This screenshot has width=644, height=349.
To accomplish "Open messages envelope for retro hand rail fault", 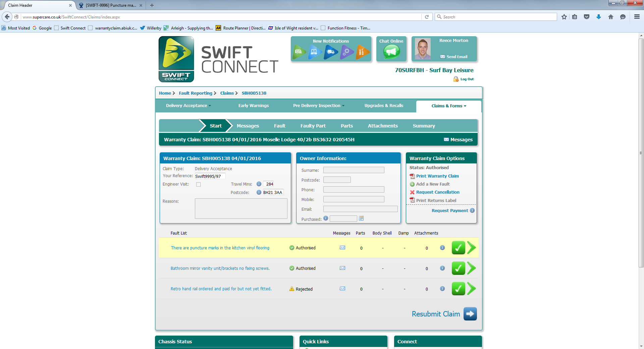I will click(342, 289).
